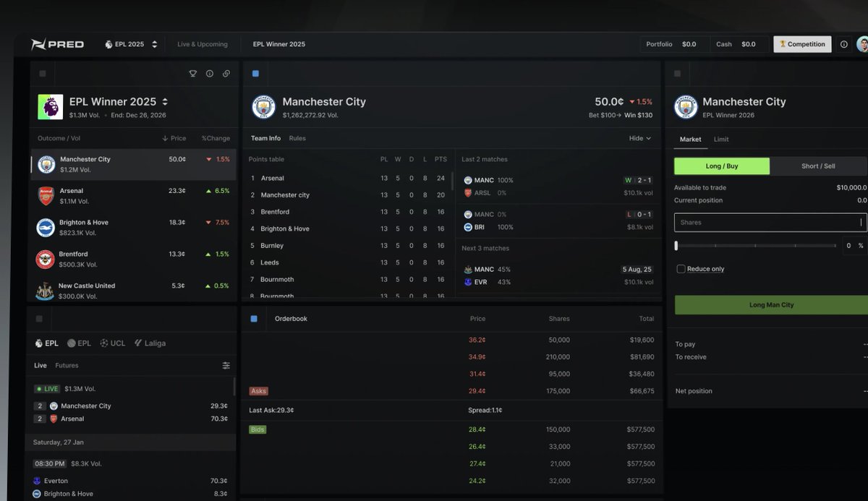
Task: Open EPL Winner 2025 top tab
Action: click(279, 44)
